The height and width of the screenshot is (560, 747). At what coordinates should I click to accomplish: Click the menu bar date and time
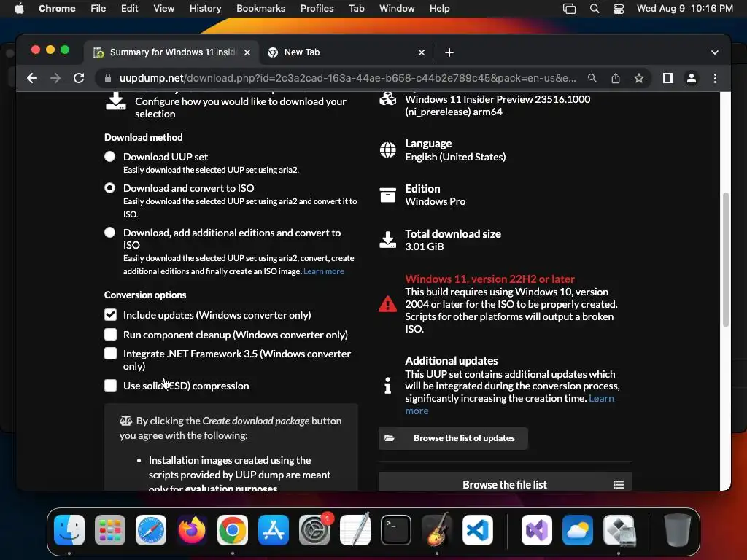[684, 9]
